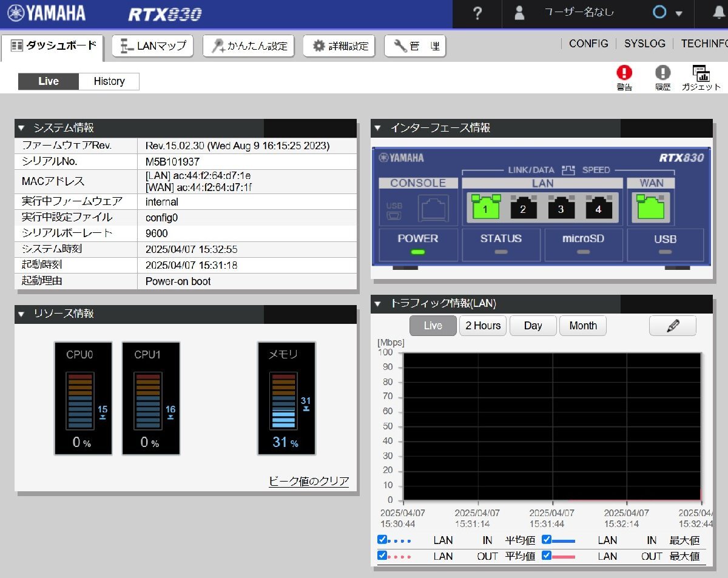728x578 pixels.
Task: Show the 2 Hours traffic graph
Action: 483,326
